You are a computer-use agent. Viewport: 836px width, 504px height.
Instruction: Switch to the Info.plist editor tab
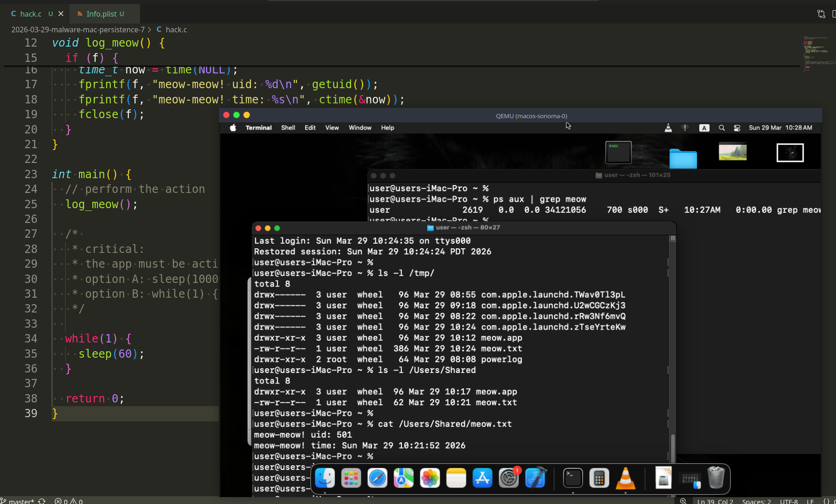coord(102,14)
